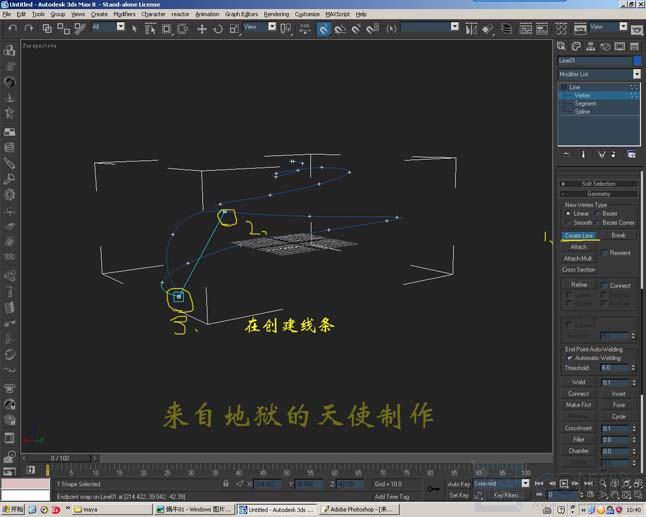Open the Customize menu
The height and width of the screenshot is (517, 646).
[307, 14]
